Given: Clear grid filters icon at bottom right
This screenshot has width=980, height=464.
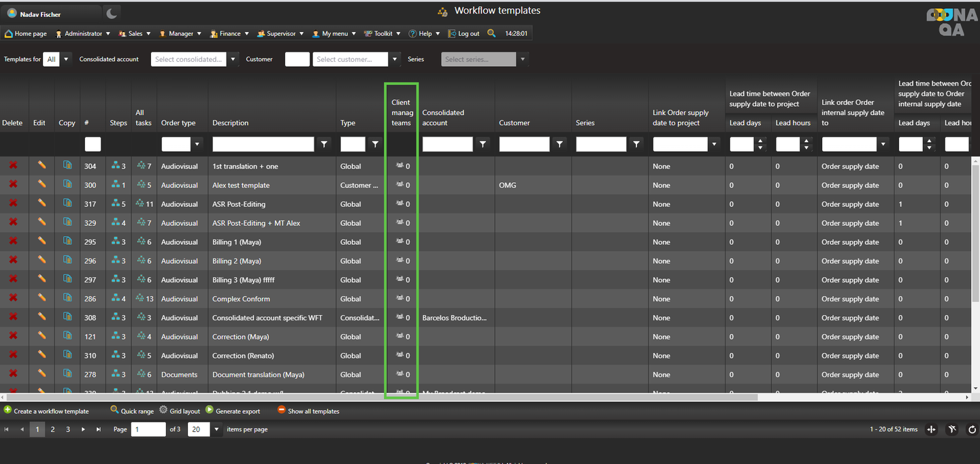Looking at the screenshot, I should pos(952,429).
